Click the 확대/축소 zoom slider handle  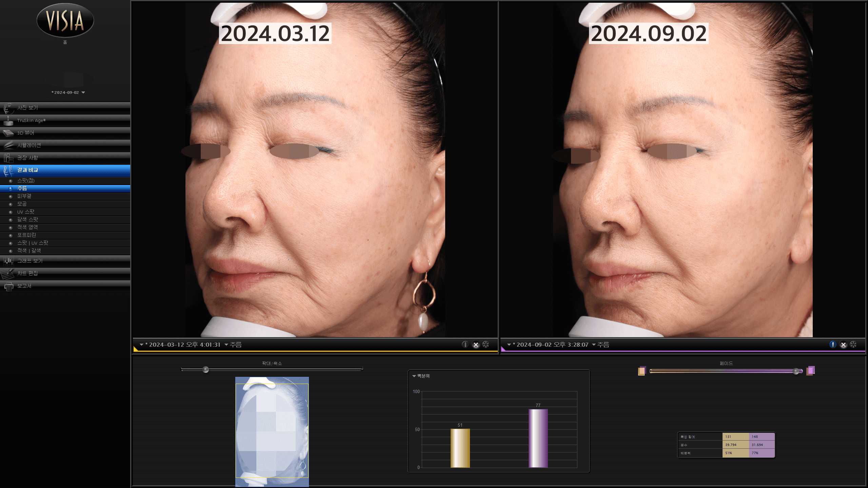205,369
